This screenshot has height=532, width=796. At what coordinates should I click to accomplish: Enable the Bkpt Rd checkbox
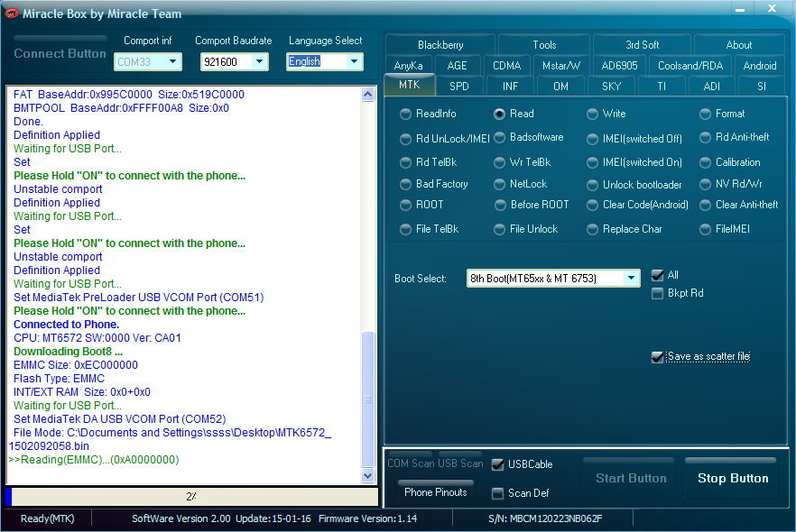657,293
